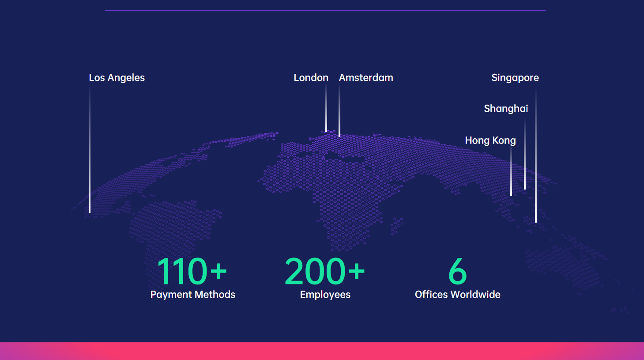The image size is (644, 360).
Task: Select the Offices Worldwide caption
Action: [x=458, y=295]
